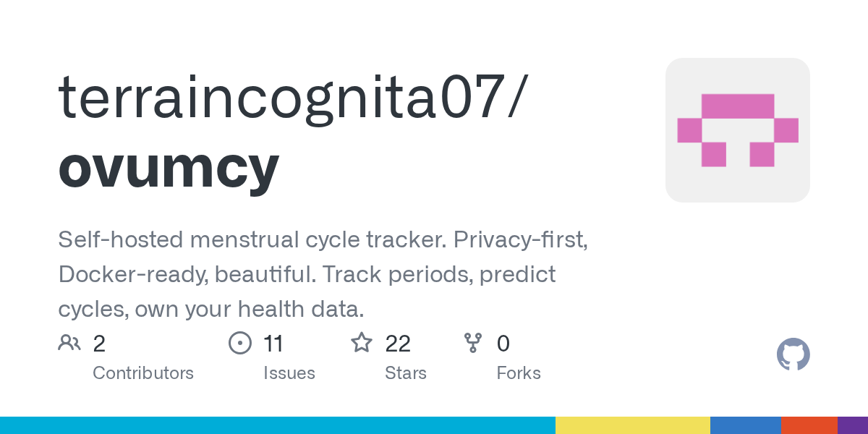Click the orange language bar segment

[809, 425]
